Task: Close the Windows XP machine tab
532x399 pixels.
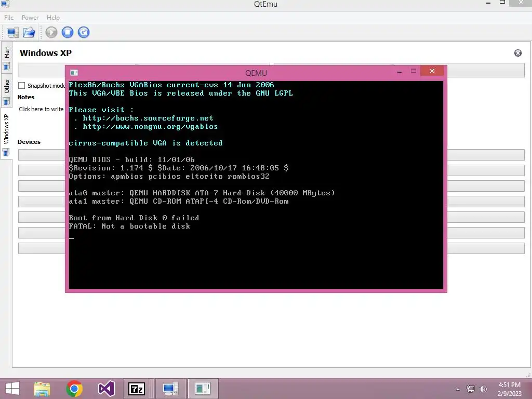Action: point(518,53)
